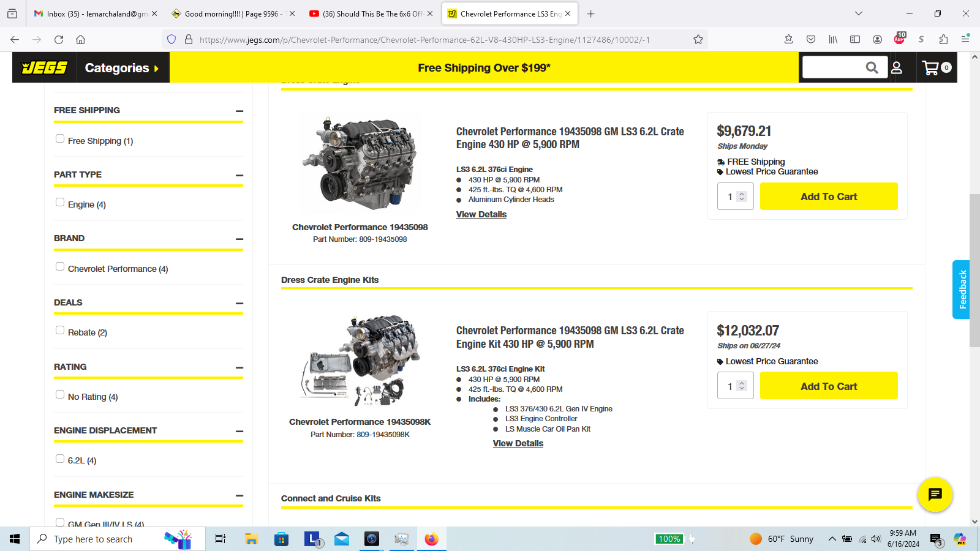Open Mail app from taskbar
980x551 pixels.
coord(342,539)
